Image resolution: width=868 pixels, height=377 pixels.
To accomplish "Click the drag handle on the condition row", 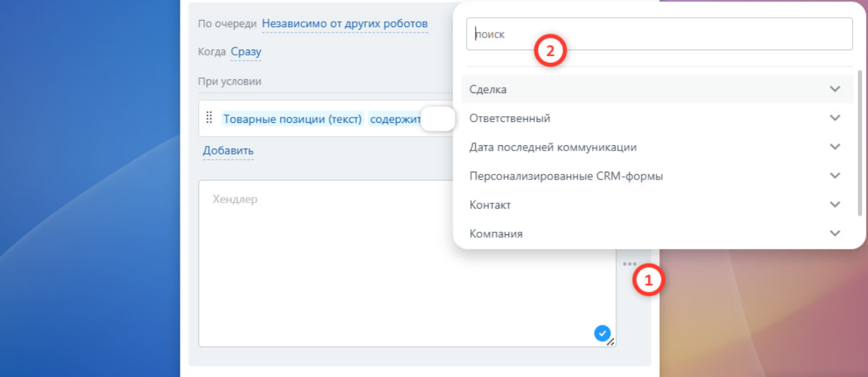I will coord(209,118).
